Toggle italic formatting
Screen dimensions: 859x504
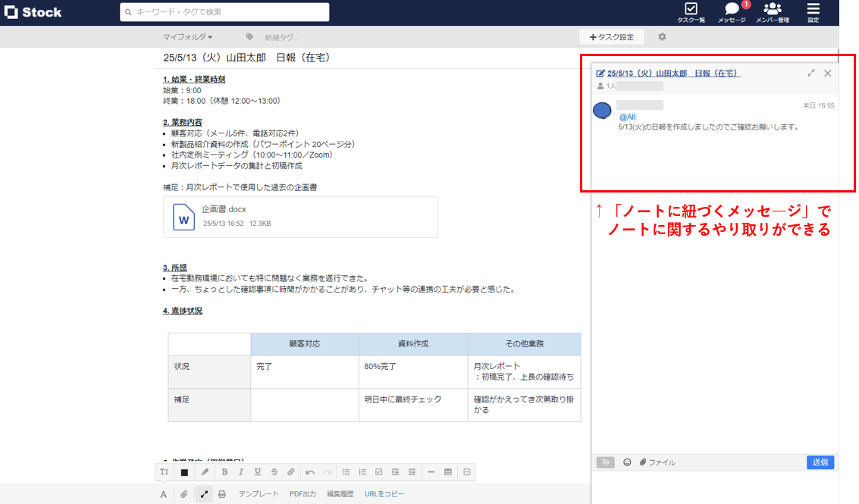(240, 471)
